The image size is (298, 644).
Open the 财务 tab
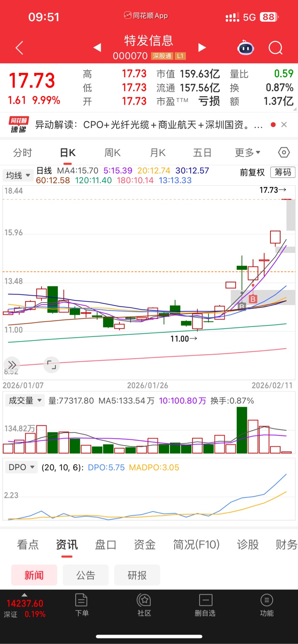point(286,545)
